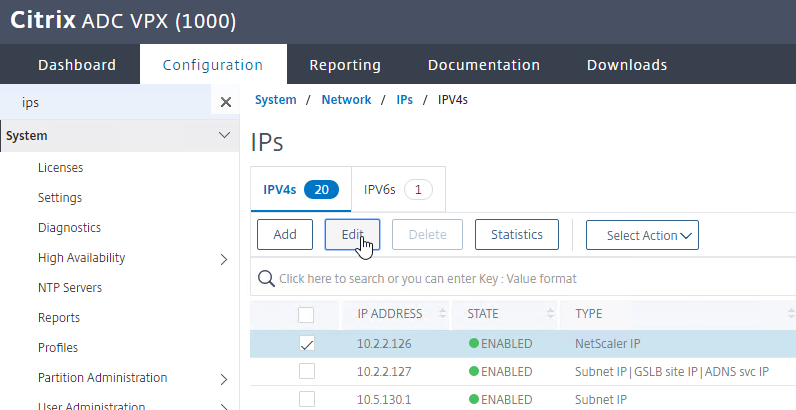
Task: Click the NetScaler IP type cell
Action: pyautogui.click(x=608, y=344)
